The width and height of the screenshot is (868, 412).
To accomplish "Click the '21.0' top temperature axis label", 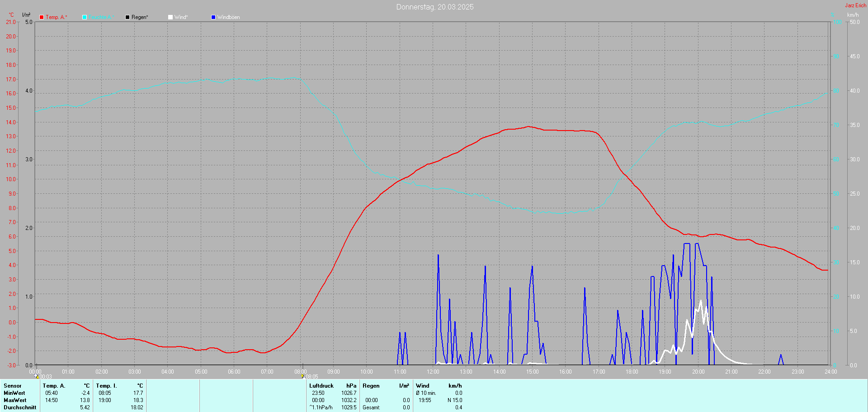I will (x=11, y=22).
